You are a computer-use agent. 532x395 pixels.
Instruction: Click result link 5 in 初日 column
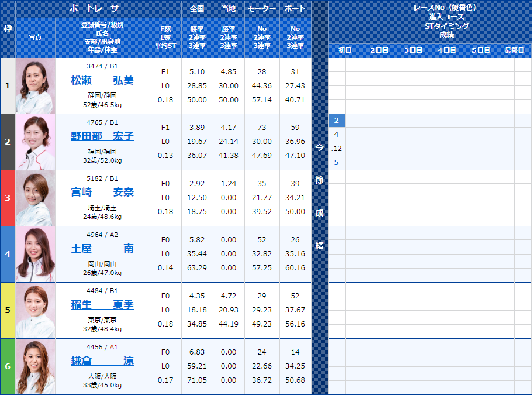(x=336, y=162)
